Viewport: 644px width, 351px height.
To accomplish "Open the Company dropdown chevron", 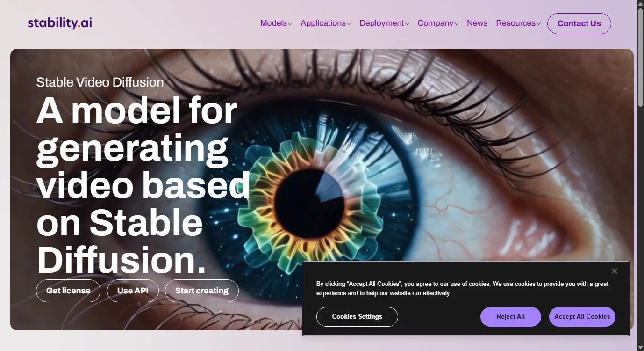I will point(456,24).
